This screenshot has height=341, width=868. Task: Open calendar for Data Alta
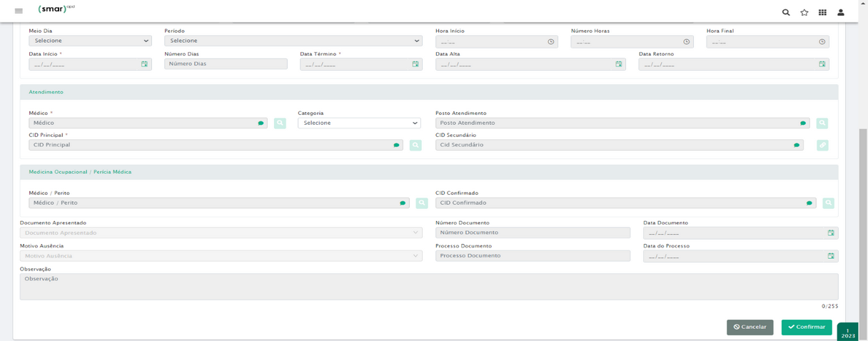[619, 64]
